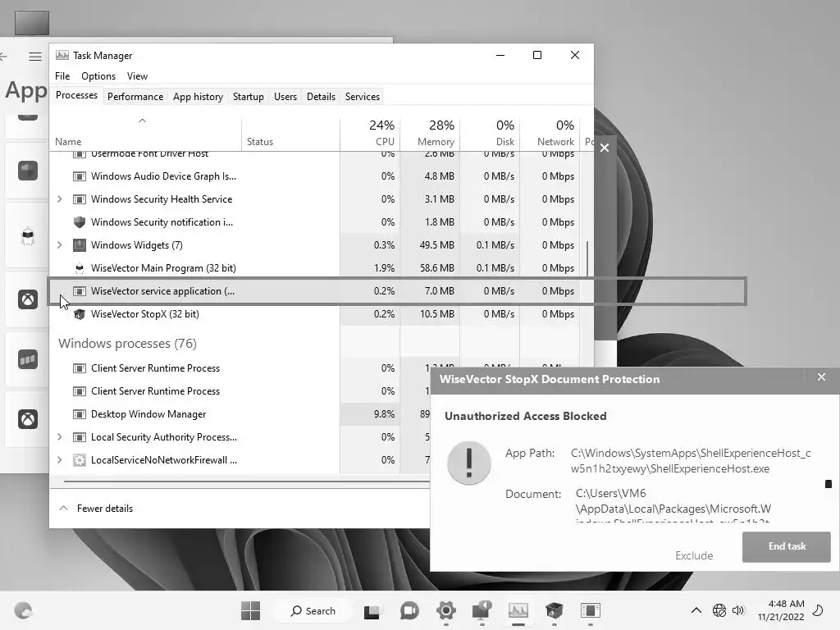Open the weather widget on taskbar
Viewport: 840px width, 630px height.
point(23,610)
